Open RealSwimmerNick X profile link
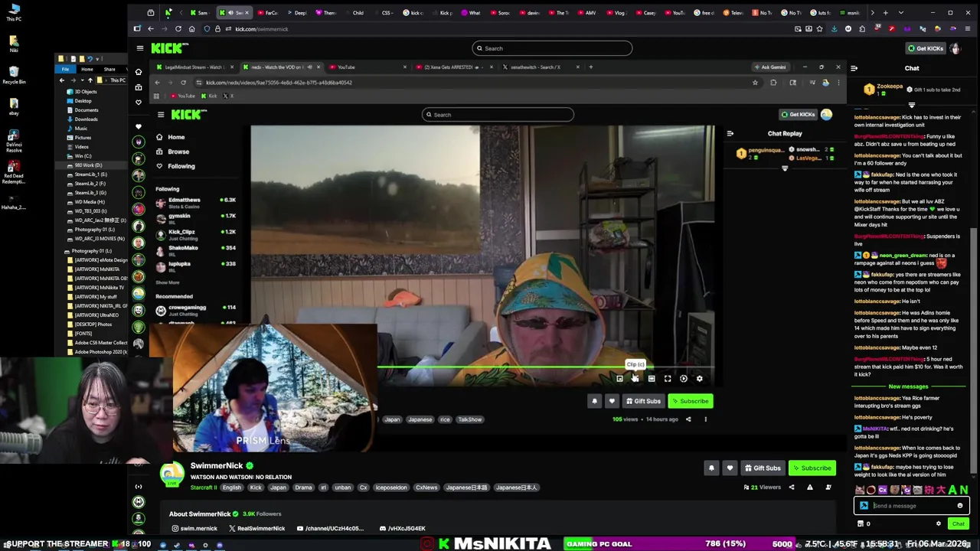 pyautogui.click(x=256, y=529)
